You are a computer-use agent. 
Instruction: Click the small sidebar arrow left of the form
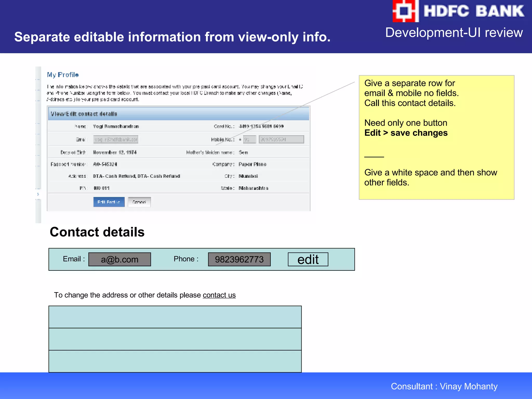pyautogui.click(x=38, y=194)
